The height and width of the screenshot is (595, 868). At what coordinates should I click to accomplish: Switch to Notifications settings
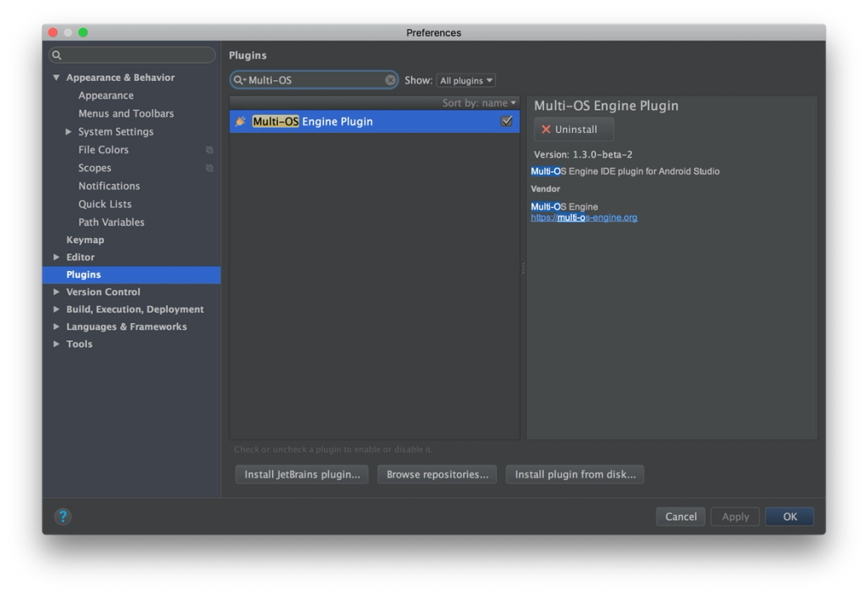point(108,186)
